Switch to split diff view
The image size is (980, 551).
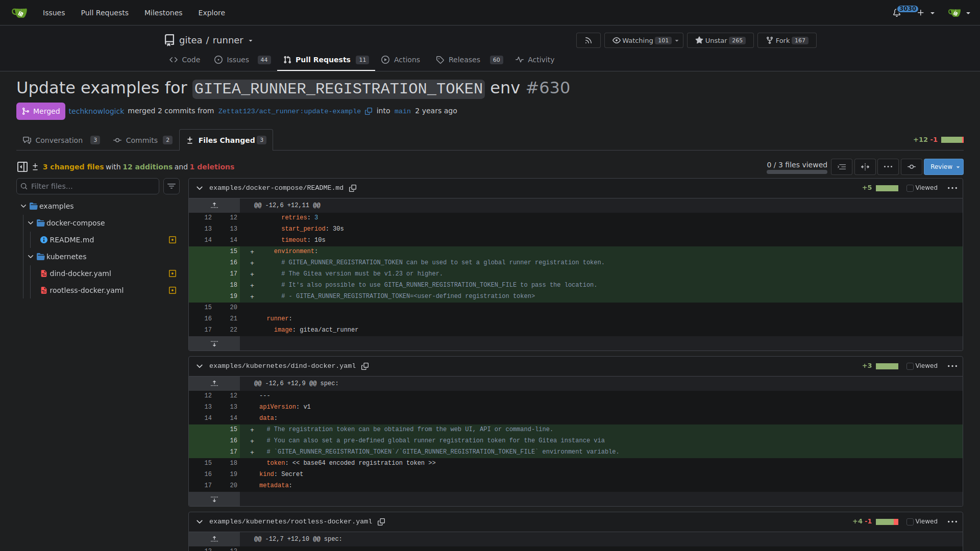coord(865,167)
